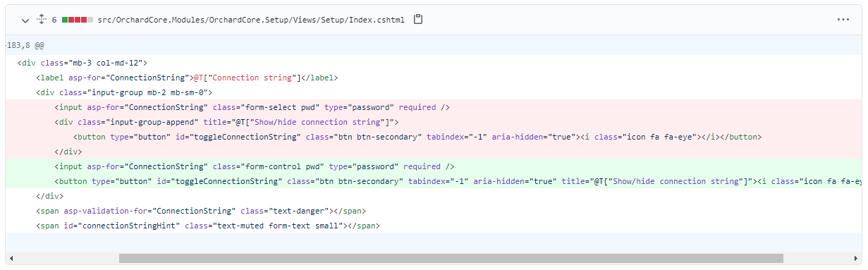Open the src/OrchardCore.Modules Index.cshtml file link
Image resolution: width=868 pixels, height=270 pixels.
click(x=250, y=20)
